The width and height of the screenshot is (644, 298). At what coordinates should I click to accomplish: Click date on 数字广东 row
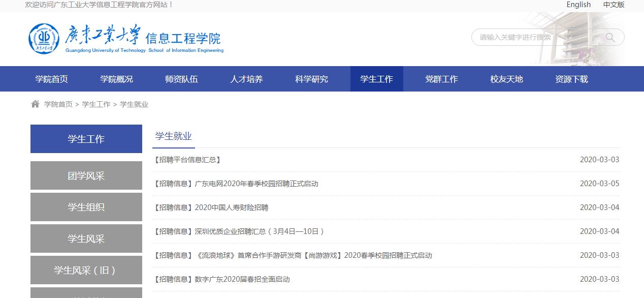coord(599,279)
